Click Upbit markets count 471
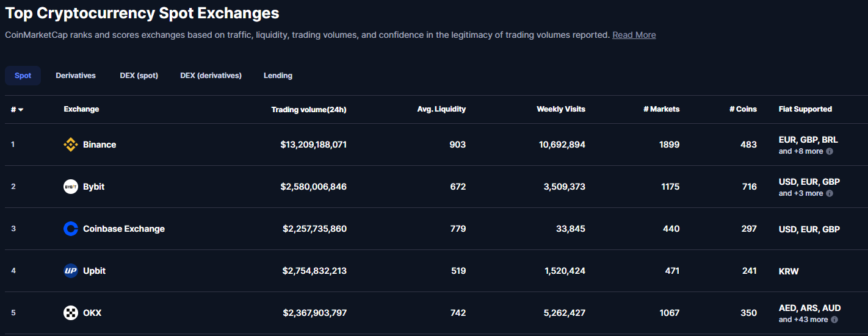 [672, 271]
